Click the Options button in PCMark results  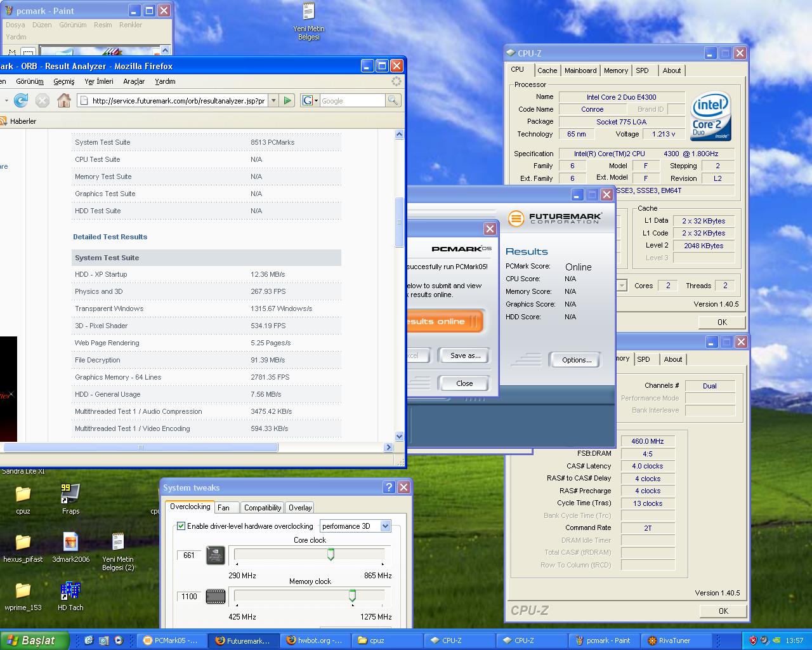coord(576,360)
